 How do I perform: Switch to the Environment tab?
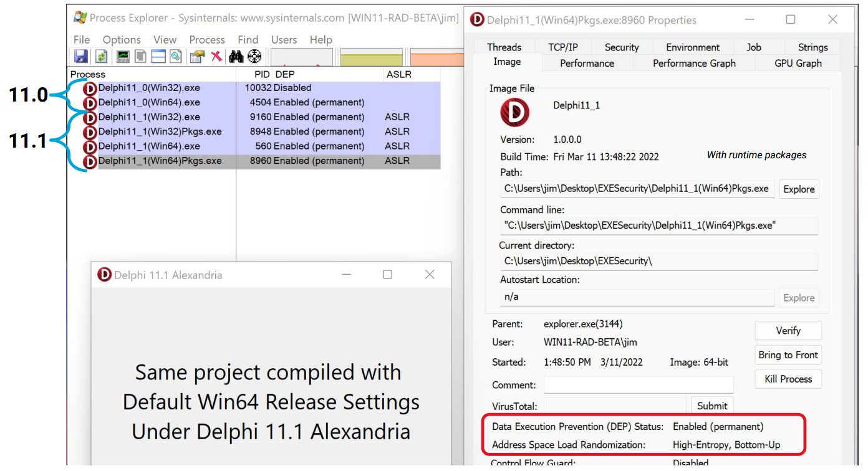pyautogui.click(x=692, y=47)
